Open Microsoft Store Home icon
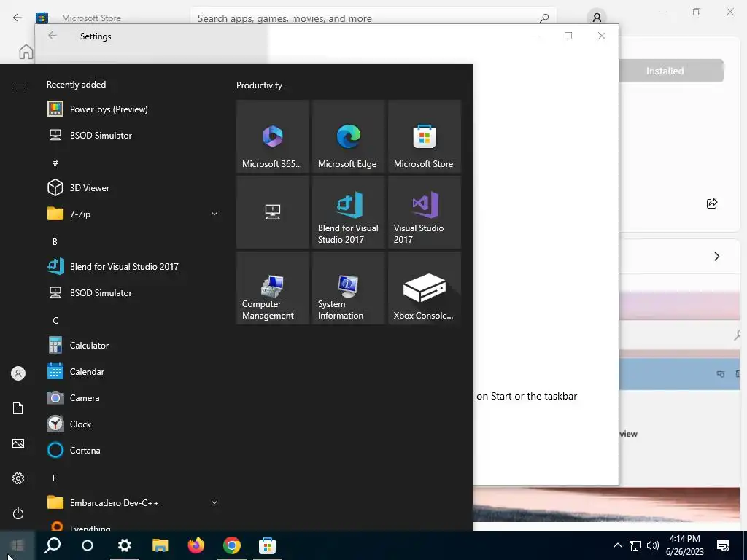747x560 pixels. tap(26, 52)
